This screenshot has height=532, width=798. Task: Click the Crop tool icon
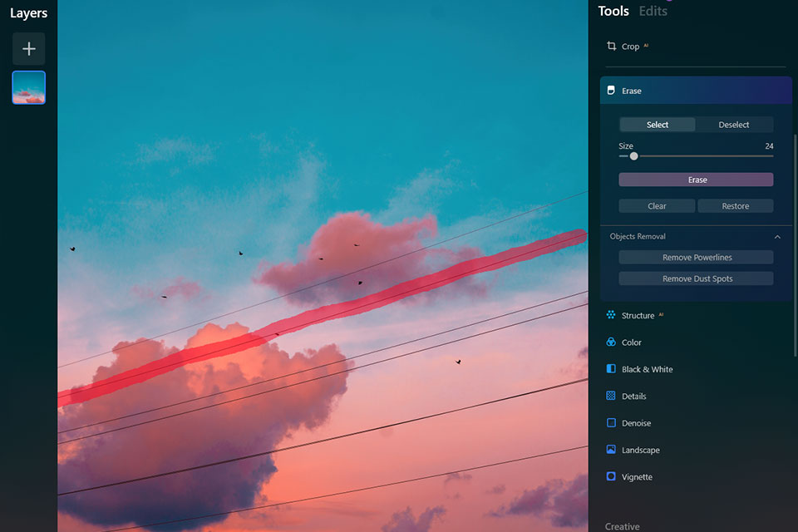point(611,46)
